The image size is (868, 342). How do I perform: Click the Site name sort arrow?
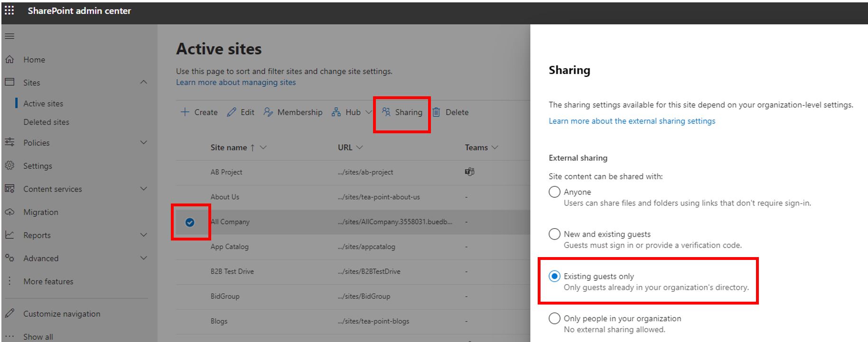[252, 148]
